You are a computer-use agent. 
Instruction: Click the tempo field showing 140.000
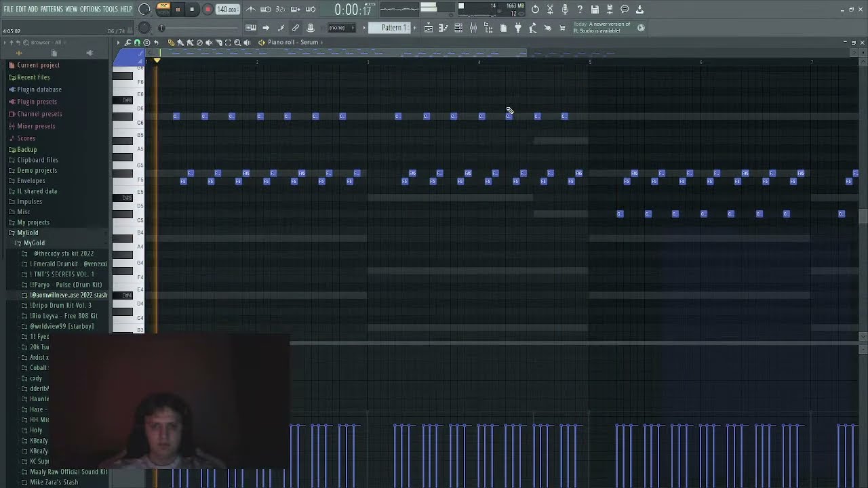tap(228, 9)
